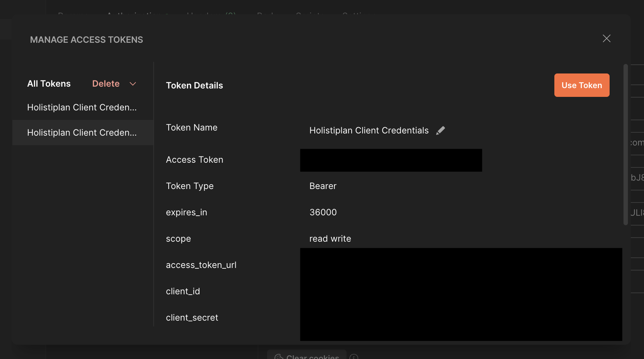Select the second Holistiplan token in list
644x359 pixels.
pos(82,132)
